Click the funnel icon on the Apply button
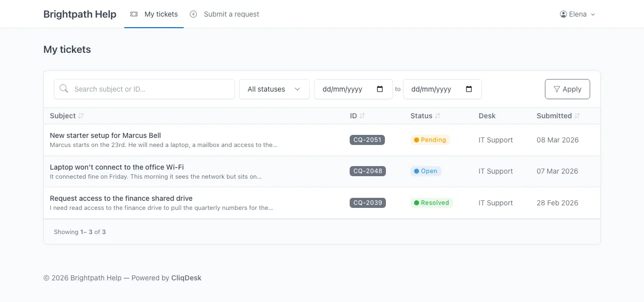Viewport: 644px width, 302px height. point(556,89)
